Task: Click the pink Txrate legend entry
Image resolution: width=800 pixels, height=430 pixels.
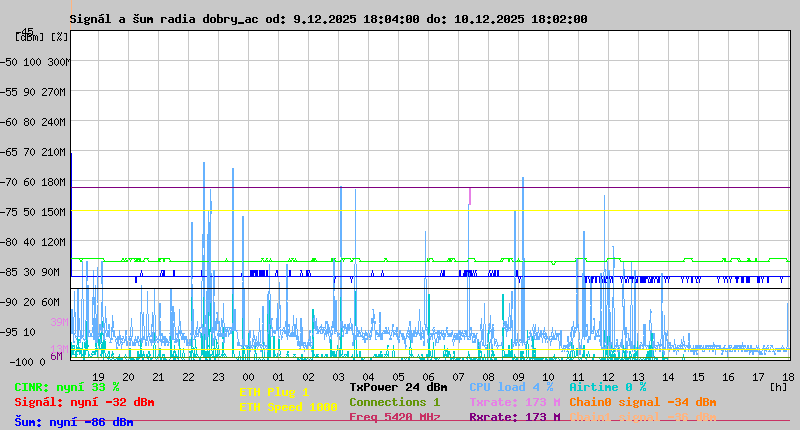Action: 515,402
